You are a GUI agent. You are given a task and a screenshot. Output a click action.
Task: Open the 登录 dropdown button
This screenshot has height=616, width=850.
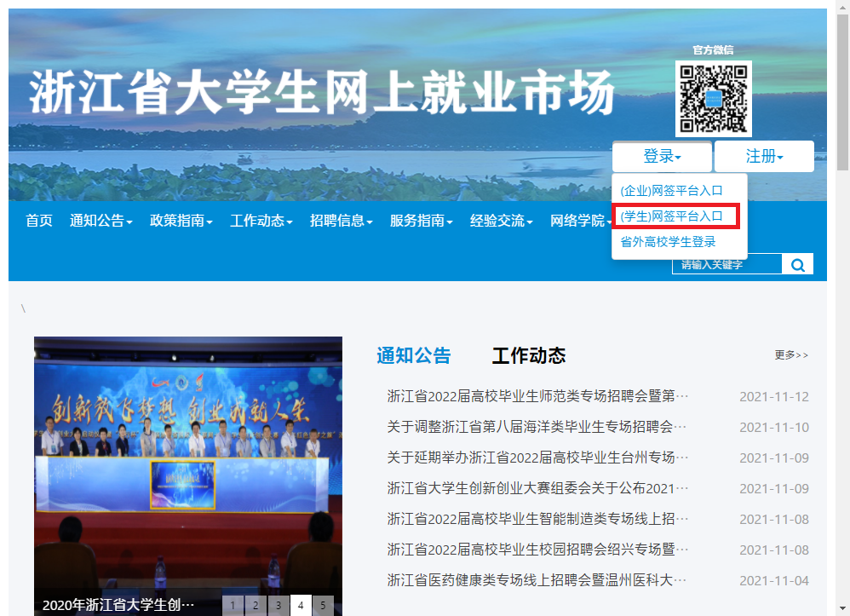pos(662,157)
